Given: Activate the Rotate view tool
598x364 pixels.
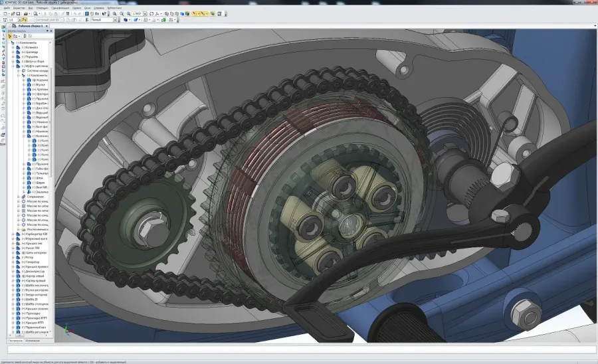Looking at the screenshot, I should tap(151, 14).
